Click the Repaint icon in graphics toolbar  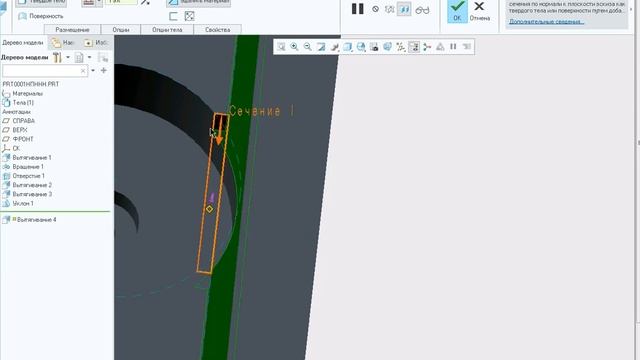(x=321, y=47)
